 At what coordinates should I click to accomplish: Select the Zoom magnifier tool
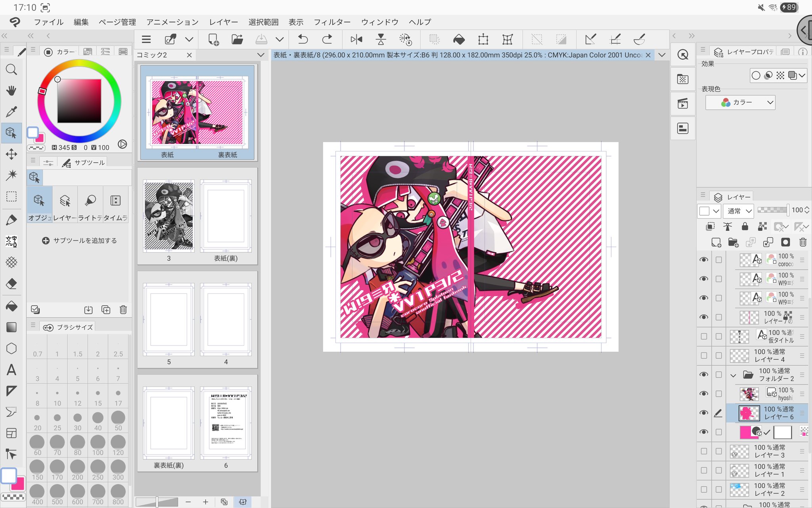coord(11,70)
